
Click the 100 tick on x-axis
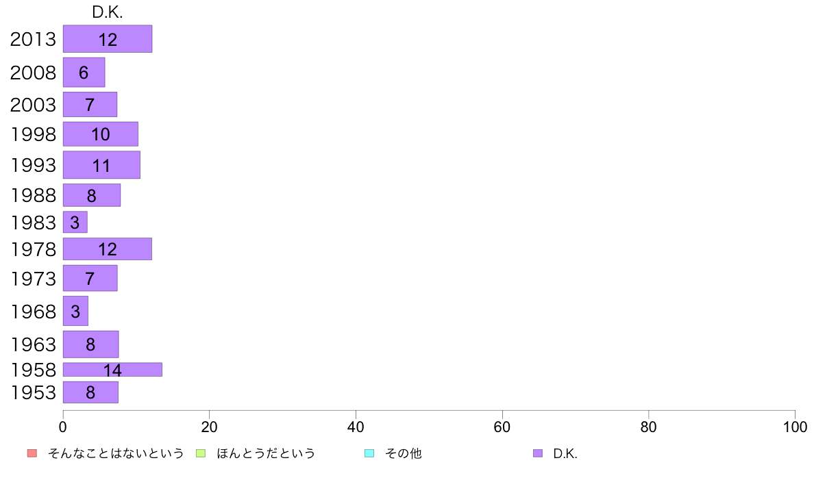point(795,427)
